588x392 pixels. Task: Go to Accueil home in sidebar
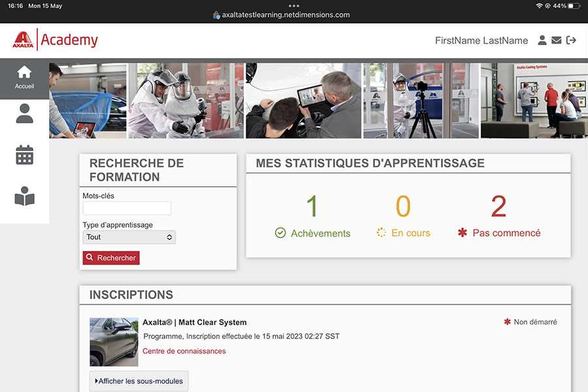24,79
